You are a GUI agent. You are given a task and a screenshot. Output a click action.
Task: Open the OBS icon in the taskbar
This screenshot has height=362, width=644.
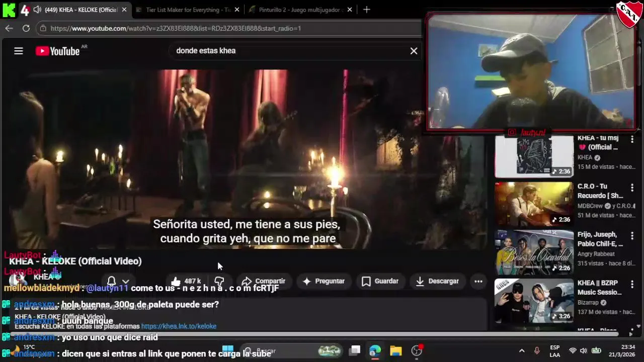point(417,350)
